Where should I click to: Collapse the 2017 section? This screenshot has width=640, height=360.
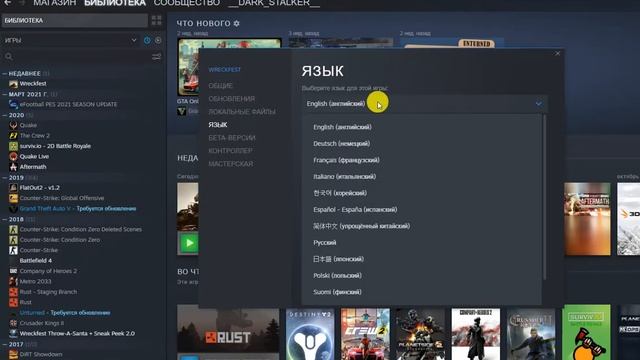point(4,344)
